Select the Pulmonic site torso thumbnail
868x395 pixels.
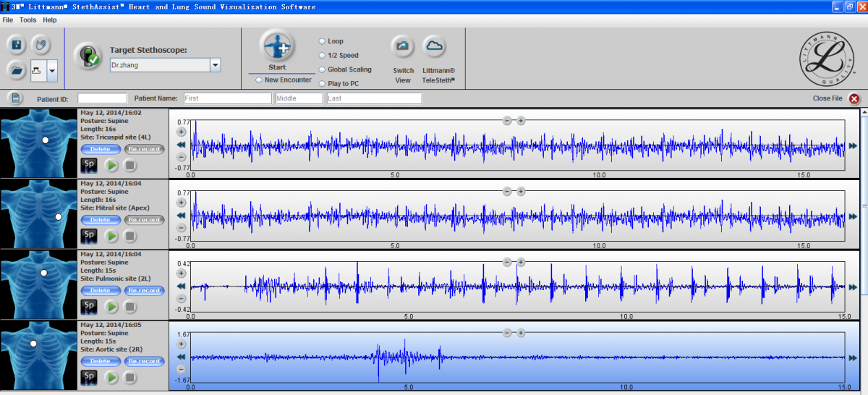[x=39, y=285]
